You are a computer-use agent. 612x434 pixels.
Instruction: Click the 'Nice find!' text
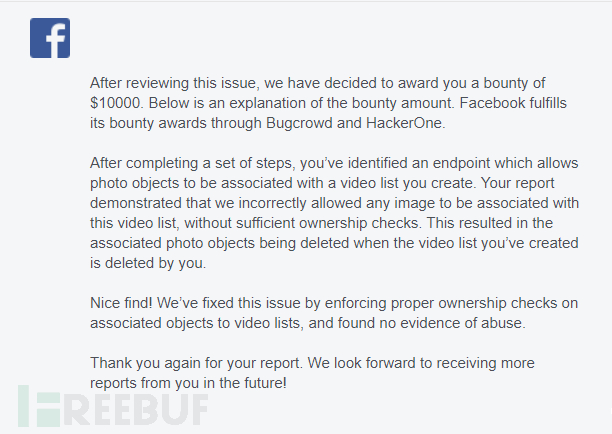[x=121, y=303]
